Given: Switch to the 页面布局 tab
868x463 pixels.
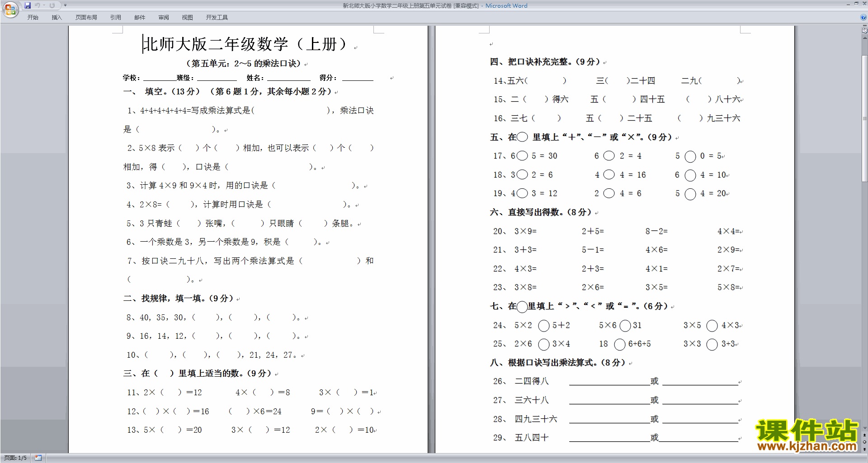Looking at the screenshot, I should (86, 18).
